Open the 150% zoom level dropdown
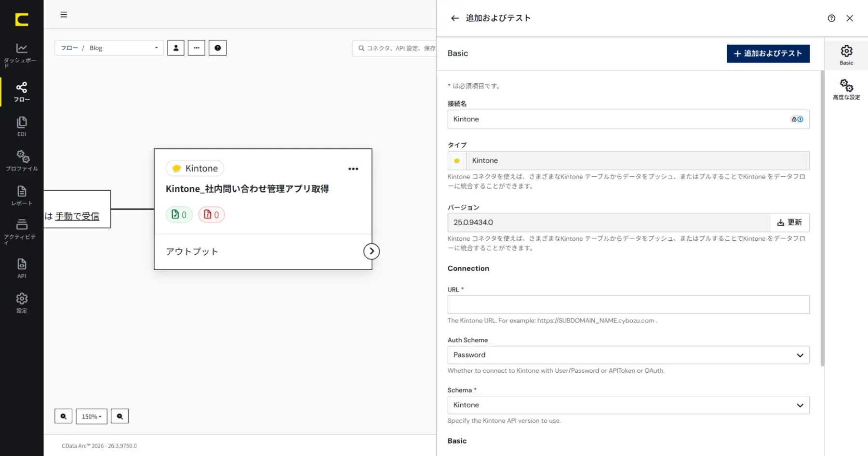The image size is (868, 456). (92, 416)
